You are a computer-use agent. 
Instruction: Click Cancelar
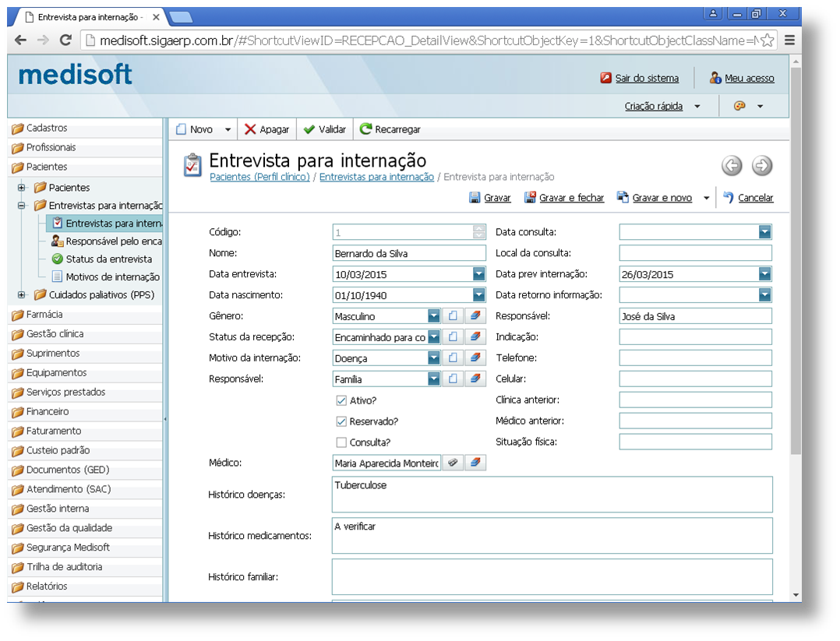[x=755, y=198]
